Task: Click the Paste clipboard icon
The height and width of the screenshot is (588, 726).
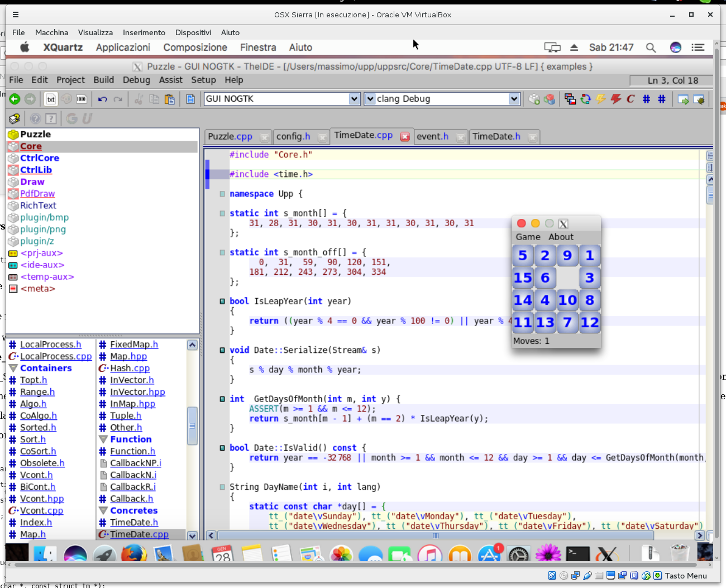Action: 170,99
